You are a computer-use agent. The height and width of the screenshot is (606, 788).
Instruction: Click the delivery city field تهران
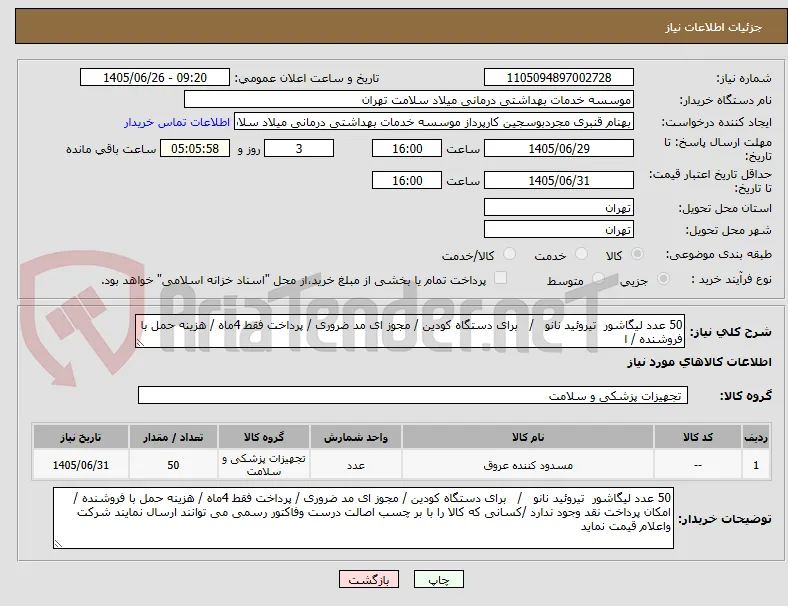(x=559, y=230)
